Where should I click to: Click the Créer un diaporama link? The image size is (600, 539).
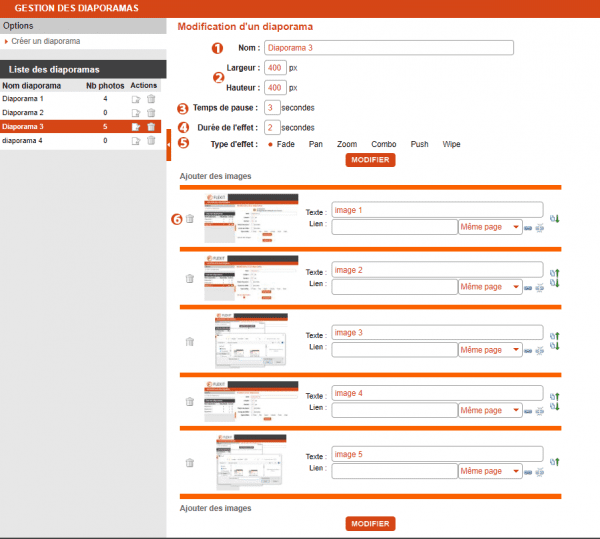point(45,41)
